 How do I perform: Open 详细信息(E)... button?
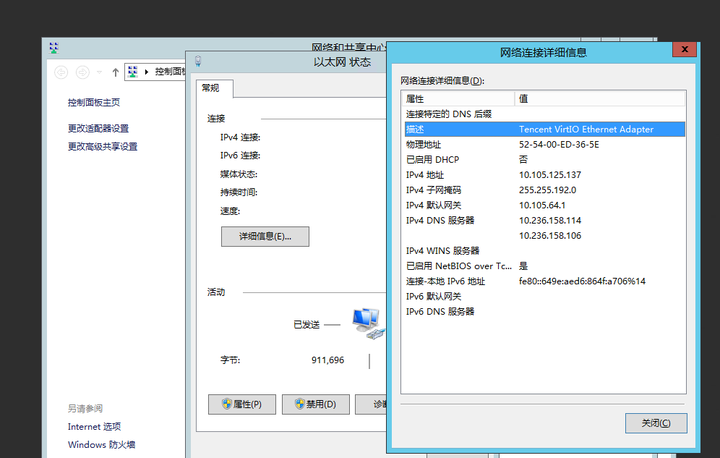pos(264,237)
